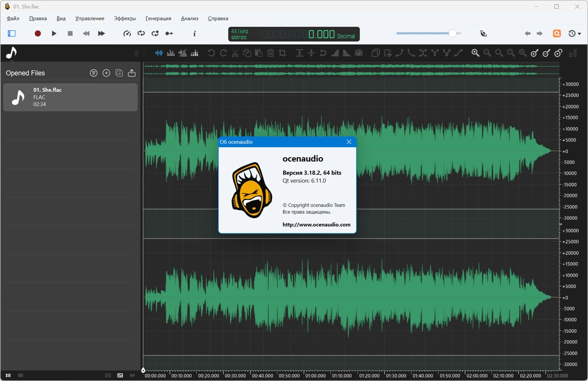Click the X-shaped crossfade icon
Screen dimensions: 588x381
tap(423, 53)
